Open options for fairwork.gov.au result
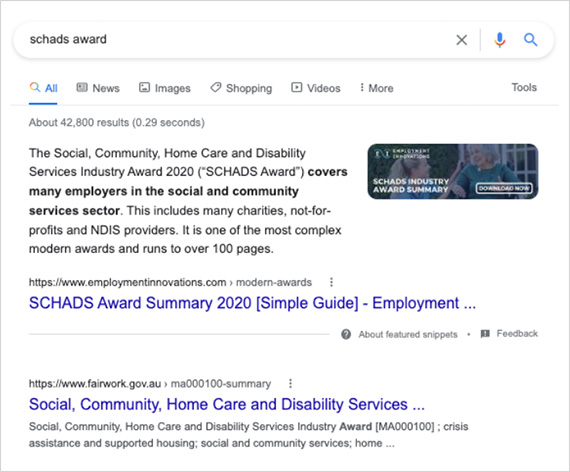 point(290,383)
